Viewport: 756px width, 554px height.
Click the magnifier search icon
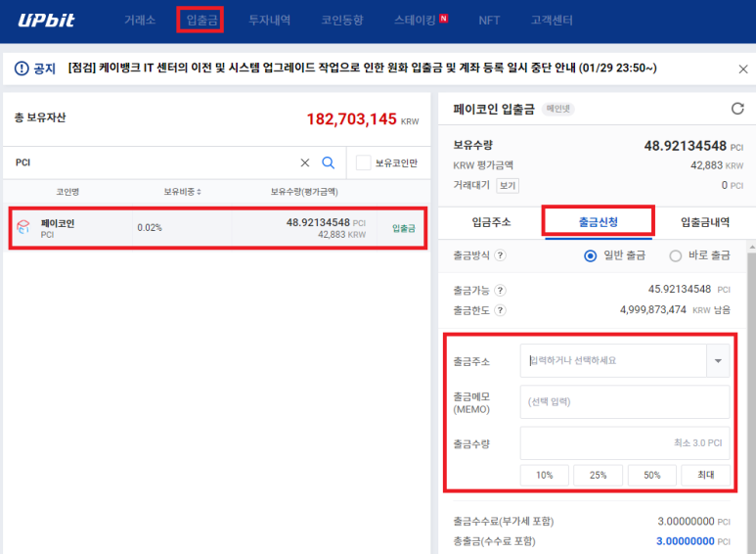click(329, 162)
